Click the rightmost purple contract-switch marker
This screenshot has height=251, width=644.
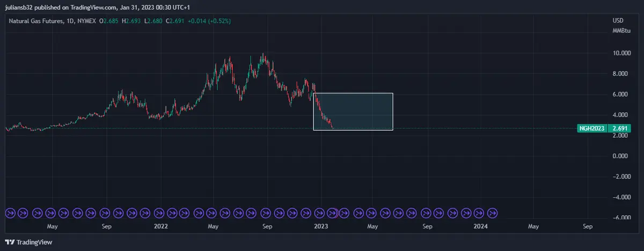(x=492, y=213)
